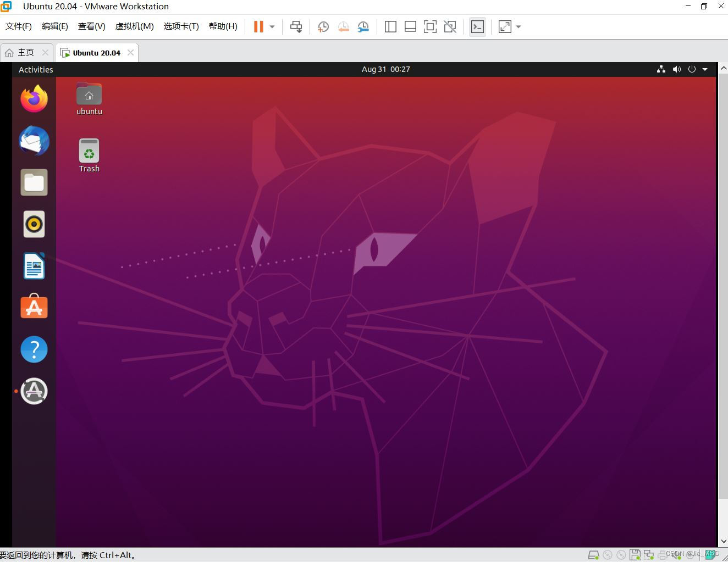Image resolution: width=728 pixels, height=562 pixels.
Task: Open the Files manager from the dock
Action: (x=34, y=182)
